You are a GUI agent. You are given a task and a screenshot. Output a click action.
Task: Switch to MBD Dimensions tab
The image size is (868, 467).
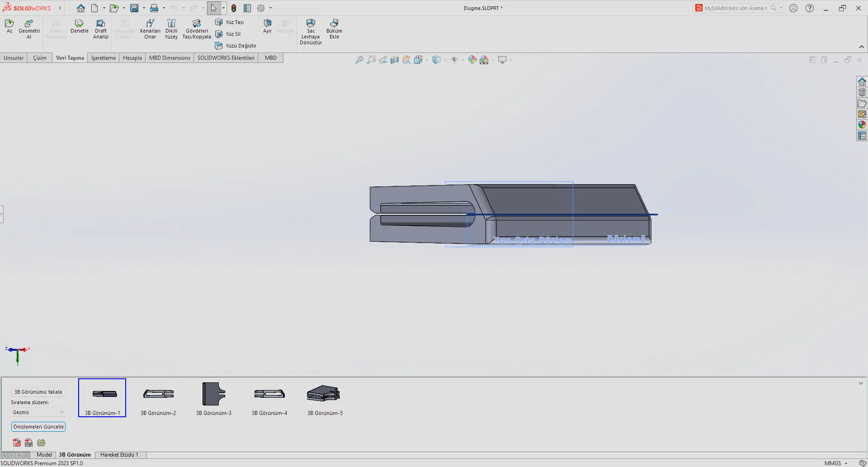point(170,58)
